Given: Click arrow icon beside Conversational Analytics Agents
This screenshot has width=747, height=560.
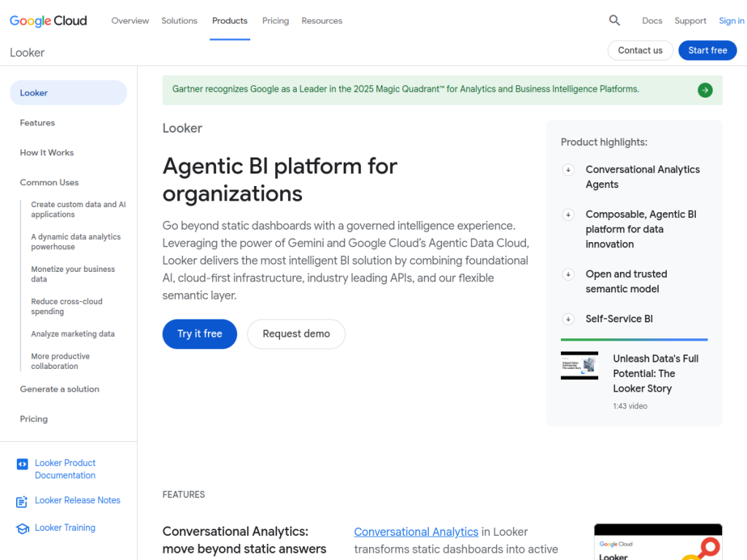Looking at the screenshot, I should [568, 169].
